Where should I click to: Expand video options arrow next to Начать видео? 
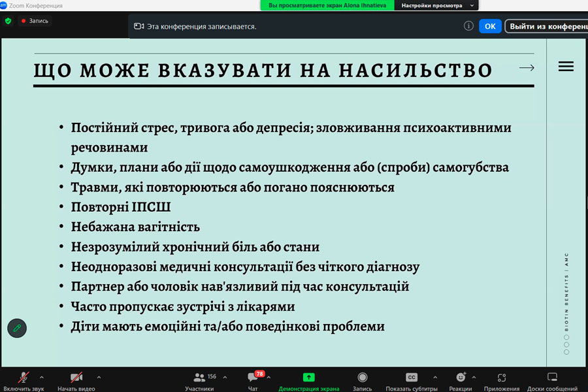99,378
